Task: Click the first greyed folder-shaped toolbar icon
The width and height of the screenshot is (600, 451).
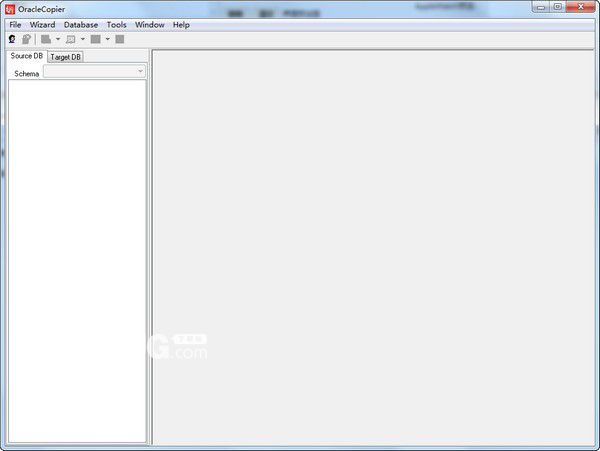Action: click(46, 39)
